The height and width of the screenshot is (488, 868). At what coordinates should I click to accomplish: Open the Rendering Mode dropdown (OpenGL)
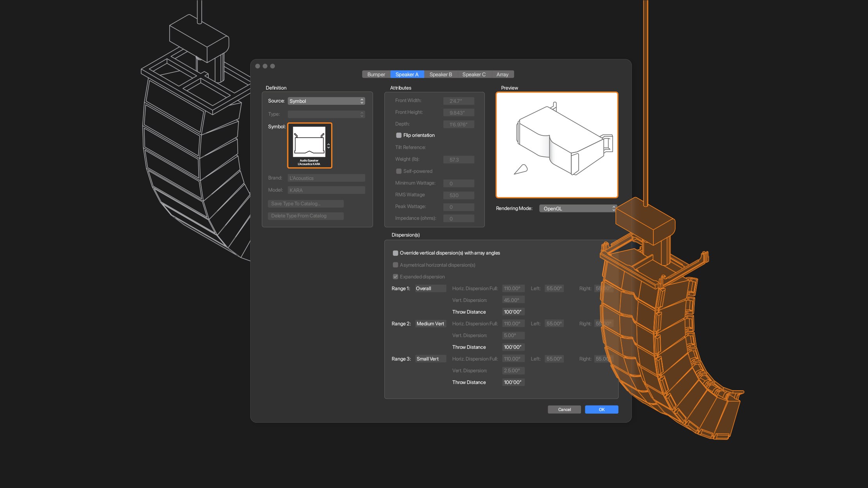[x=578, y=208]
